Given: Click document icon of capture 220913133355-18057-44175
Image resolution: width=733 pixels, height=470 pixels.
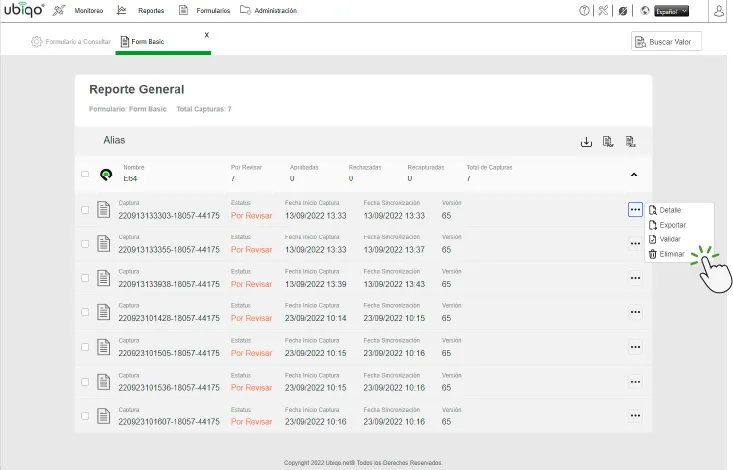Looking at the screenshot, I should pos(104,244).
